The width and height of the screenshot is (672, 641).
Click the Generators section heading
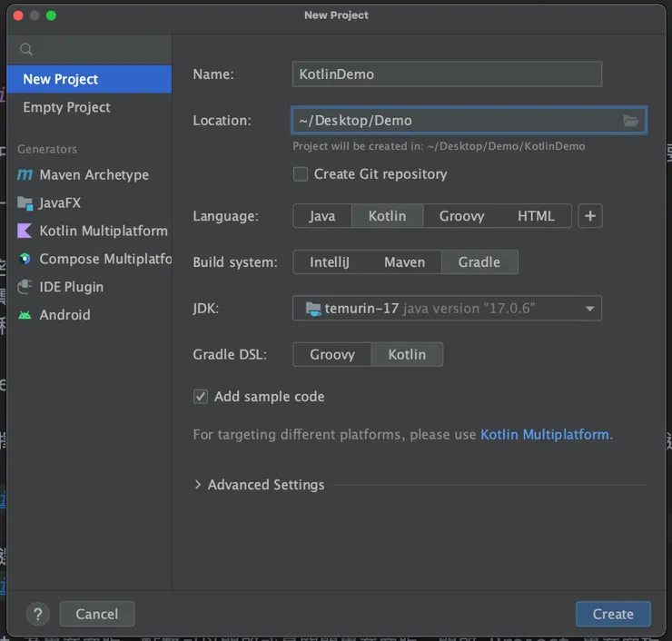[x=47, y=149]
